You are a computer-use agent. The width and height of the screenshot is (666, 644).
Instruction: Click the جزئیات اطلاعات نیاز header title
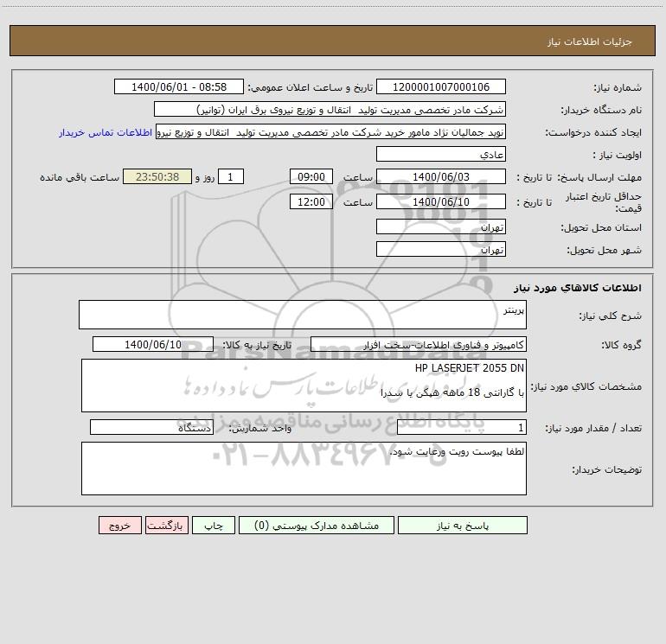tap(590, 41)
